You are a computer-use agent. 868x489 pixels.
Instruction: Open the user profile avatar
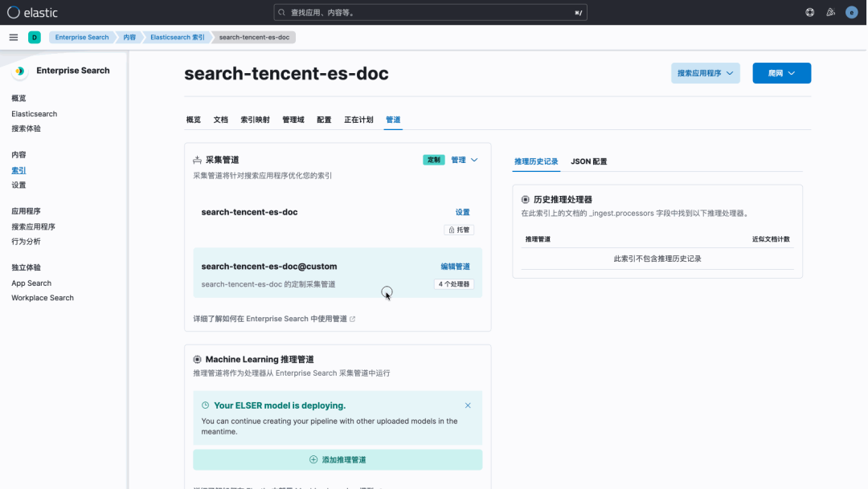[851, 12]
